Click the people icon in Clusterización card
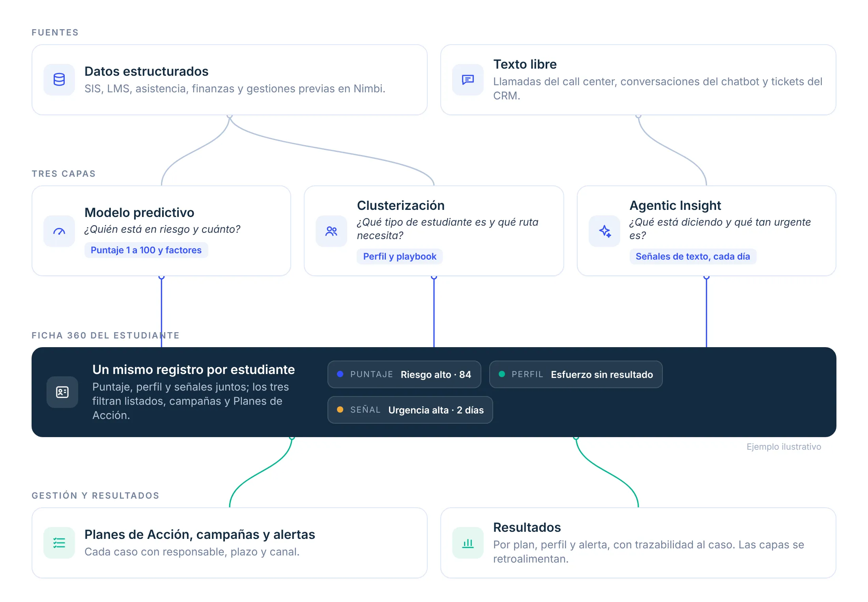This screenshot has width=868, height=602. tap(331, 231)
